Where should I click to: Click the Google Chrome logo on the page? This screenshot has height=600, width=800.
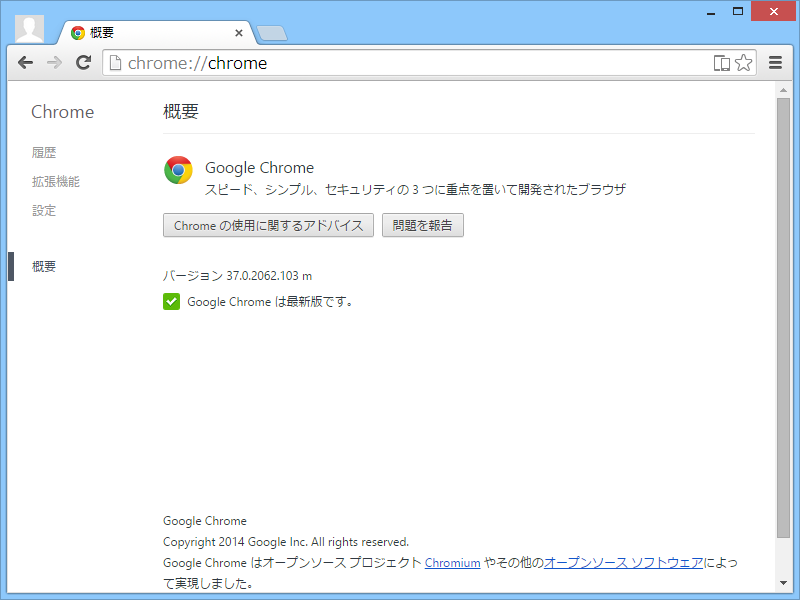178,170
